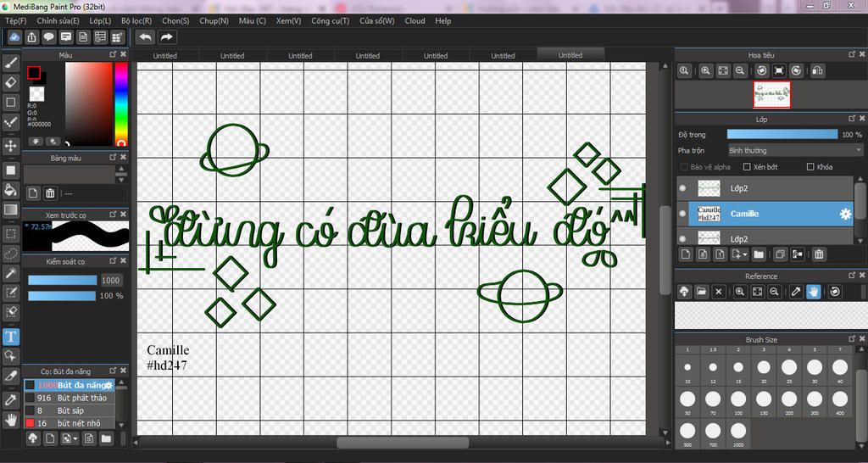Pop out the Lớp layers panel

pyautogui.click(x=853, y=119)
